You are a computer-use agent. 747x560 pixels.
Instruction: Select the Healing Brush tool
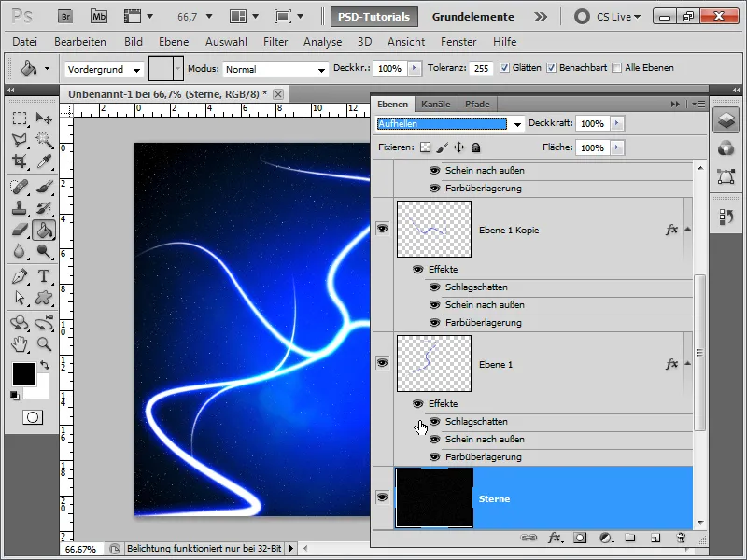pyautogui.click(x=20, y=186)
